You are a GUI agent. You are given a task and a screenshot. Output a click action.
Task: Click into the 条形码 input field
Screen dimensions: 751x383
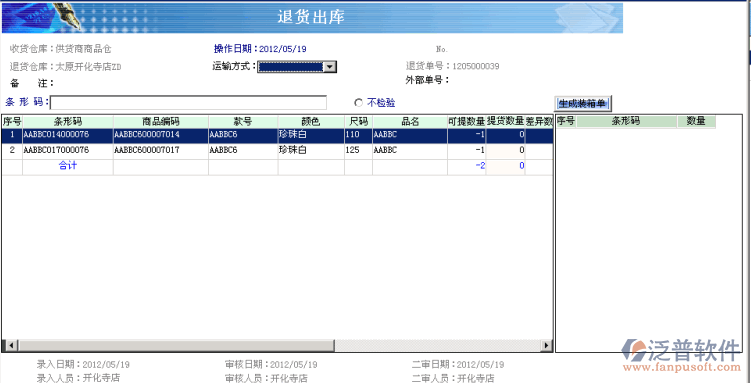[188, 102]
